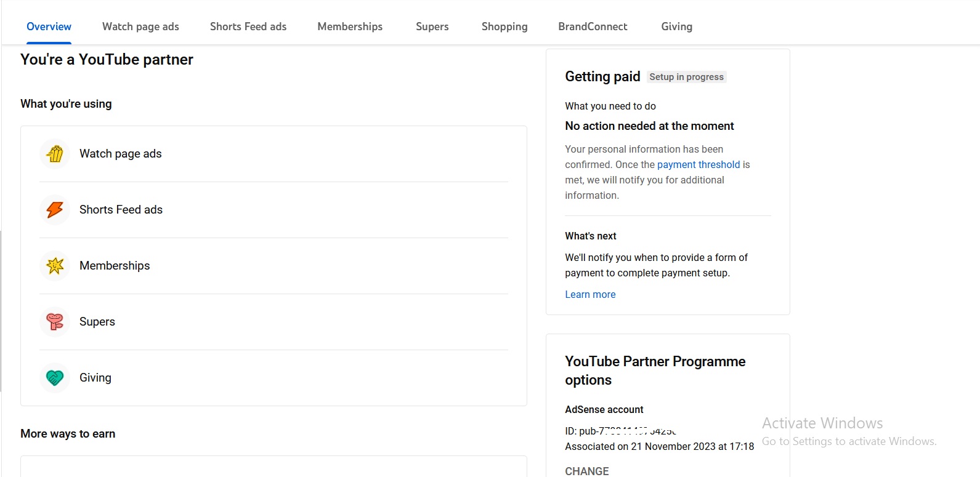Click the AdSense pub ID text
The image size is (980, 477).
[x=620, y=431]
